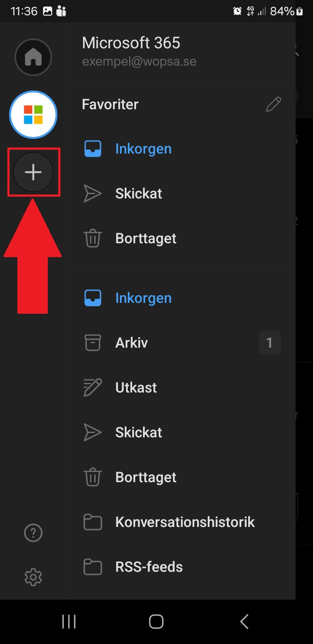The image size is (313, 644).
Task: Click the pencil icon to edit Favoriter
Action: (273, 104)
